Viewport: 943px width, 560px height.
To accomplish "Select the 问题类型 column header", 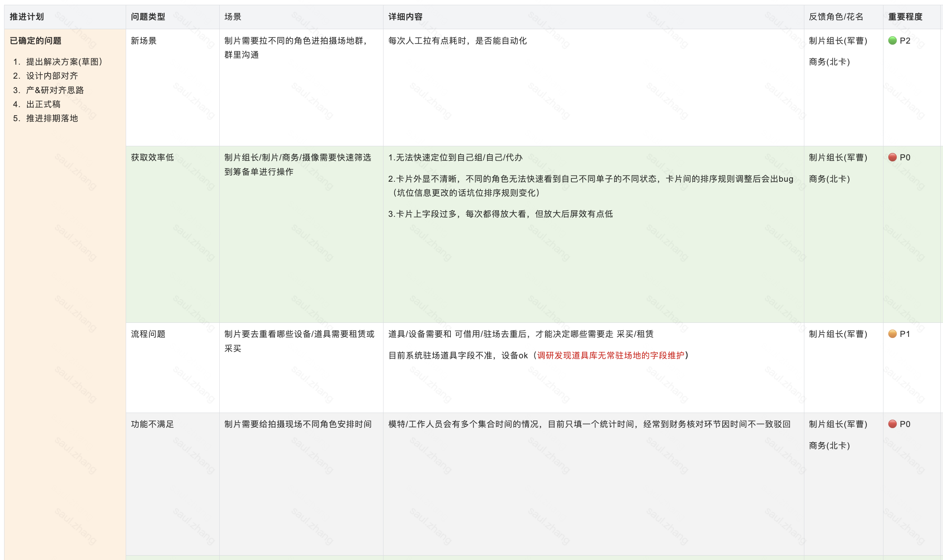I will coord(148,17).
